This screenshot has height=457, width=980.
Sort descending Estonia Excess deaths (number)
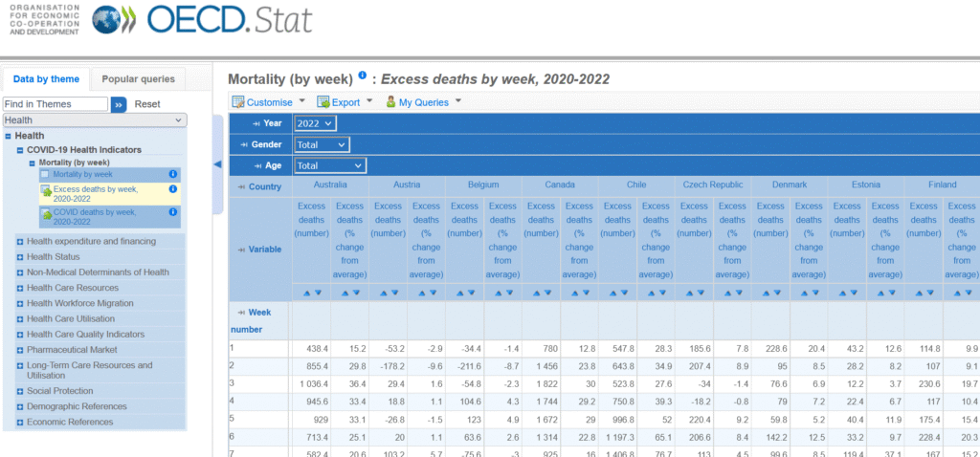853,293
